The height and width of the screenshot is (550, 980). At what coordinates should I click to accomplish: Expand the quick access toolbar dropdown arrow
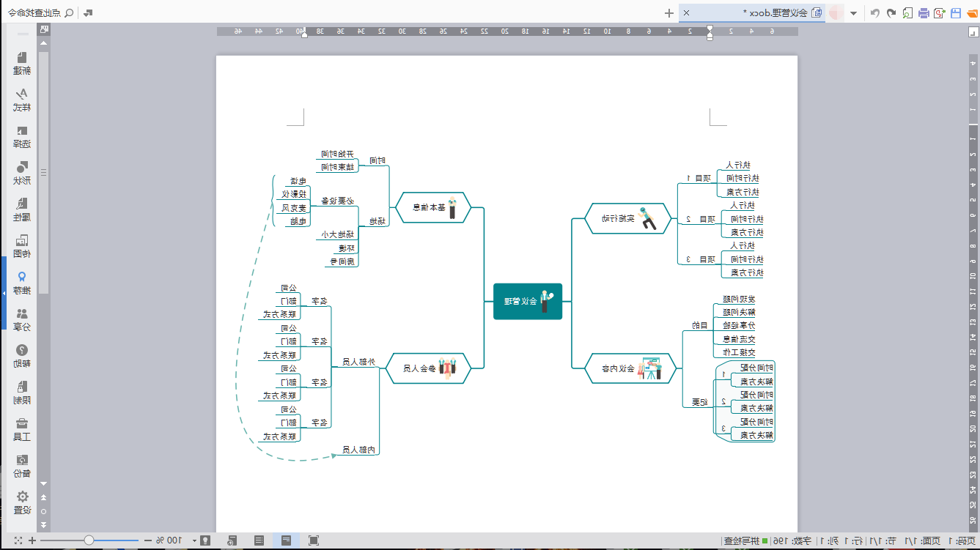(853, 13)
